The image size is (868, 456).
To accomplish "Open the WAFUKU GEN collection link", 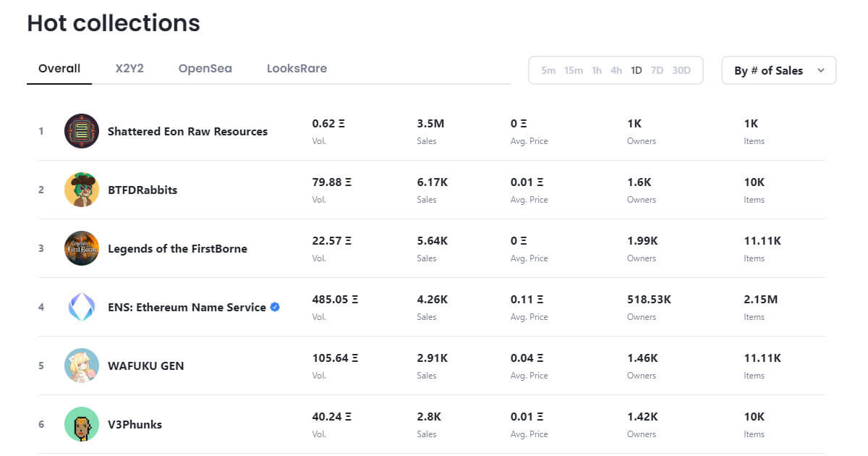I will [x=146, y=366].
